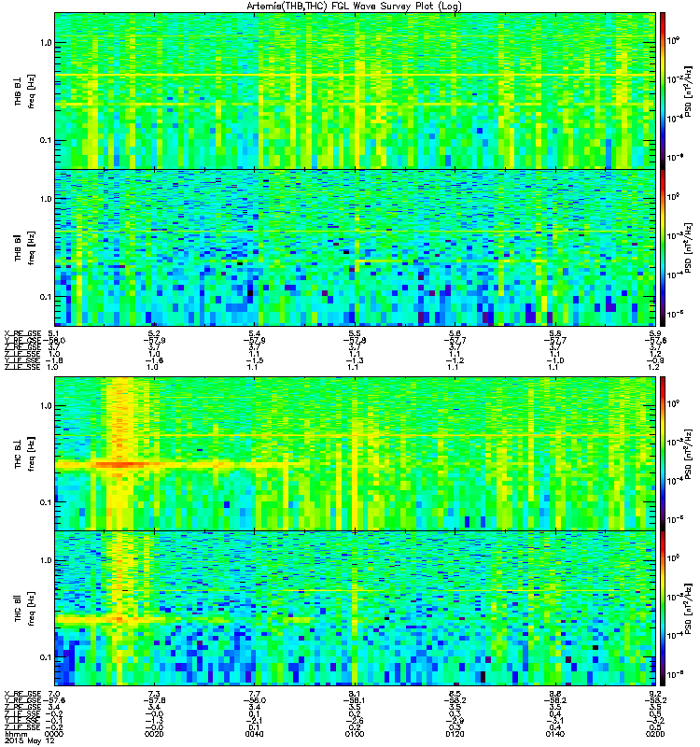Click the "X_RE_GSE" row label under the THC panels
Screen dimensions: 700x747
pyautogui.click(x=22, y=694)
